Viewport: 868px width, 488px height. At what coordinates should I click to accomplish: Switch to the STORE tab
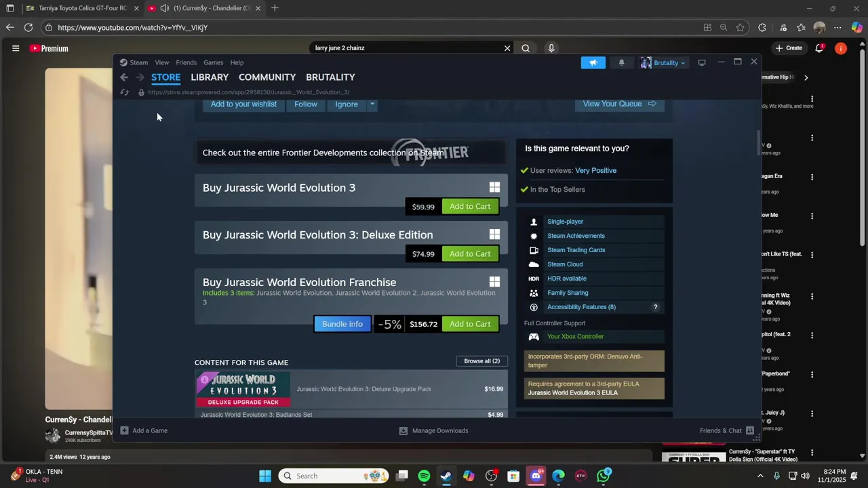165,77
